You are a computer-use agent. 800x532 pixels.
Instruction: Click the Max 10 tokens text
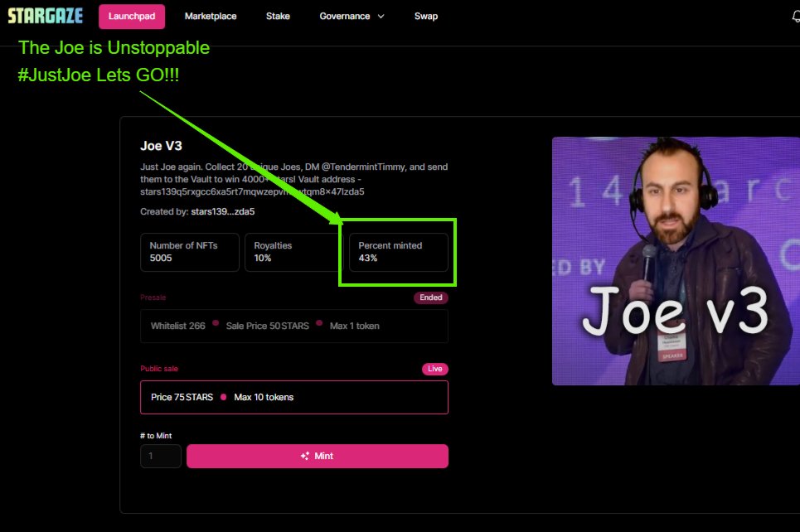click(x=264, y=397)
